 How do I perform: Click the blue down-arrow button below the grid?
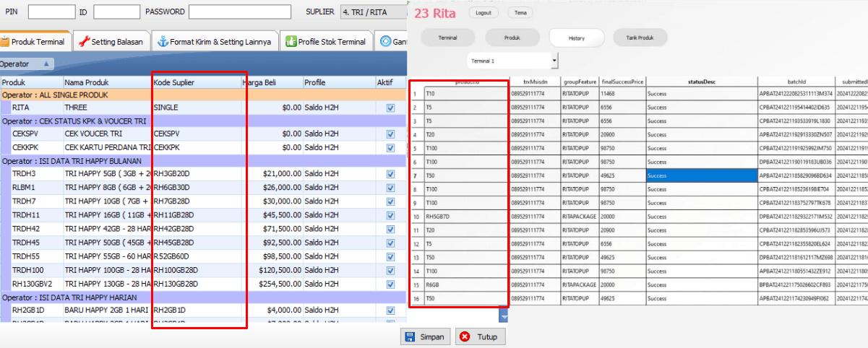click(x=504, y=316)
